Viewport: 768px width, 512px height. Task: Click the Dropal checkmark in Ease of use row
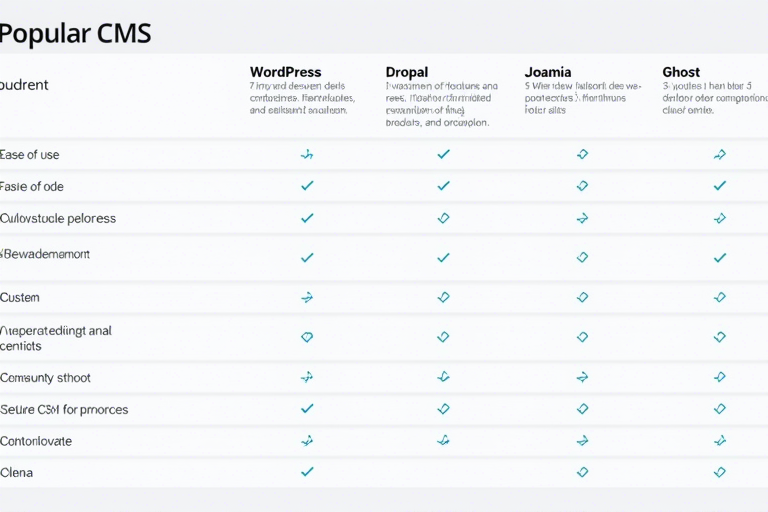443,154
